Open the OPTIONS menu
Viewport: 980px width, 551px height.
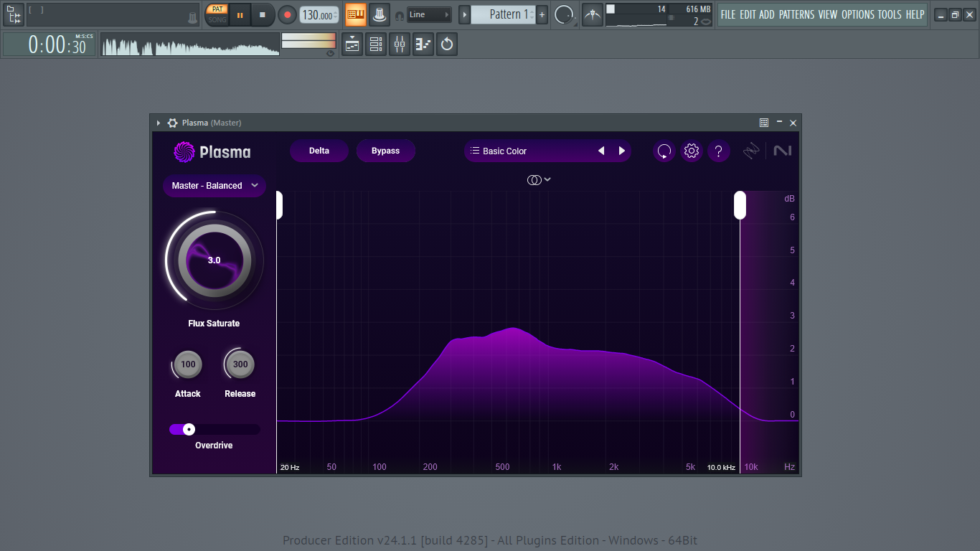coord(858,14)
